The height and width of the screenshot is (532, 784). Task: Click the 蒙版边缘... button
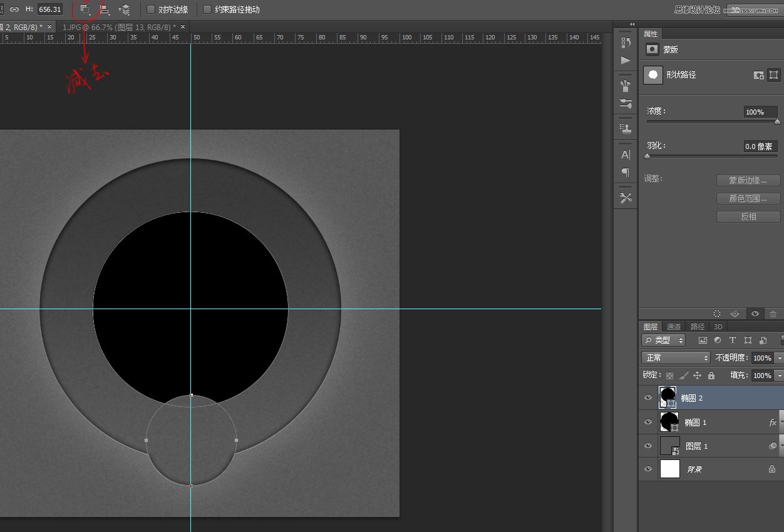748,181
